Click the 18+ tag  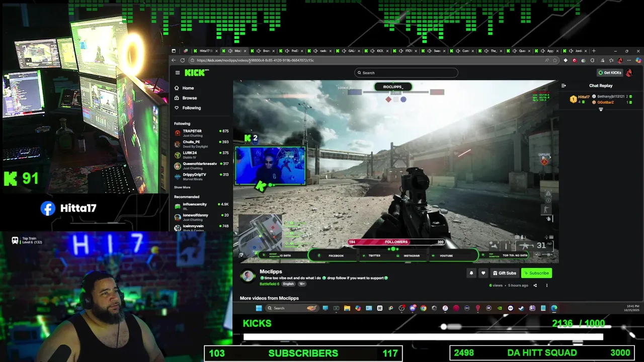click(302, 284)
